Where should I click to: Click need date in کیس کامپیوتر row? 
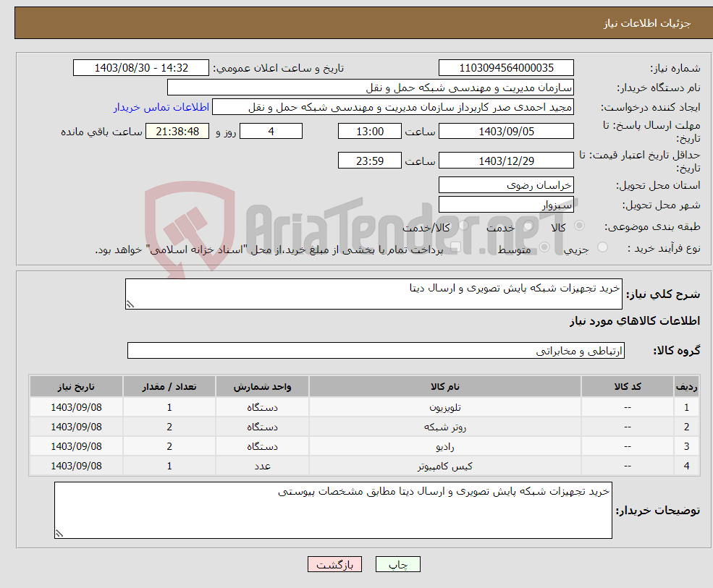pyautogui.click(x=77, y=466)
